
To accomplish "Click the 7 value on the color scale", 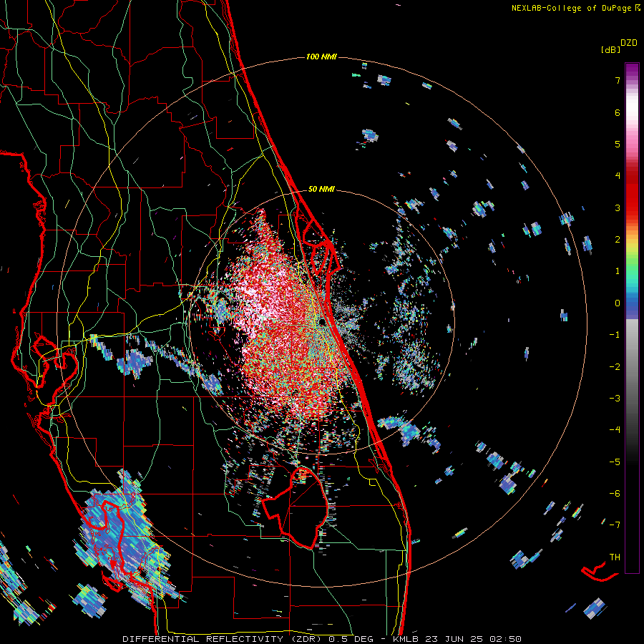I will [618, 80].
